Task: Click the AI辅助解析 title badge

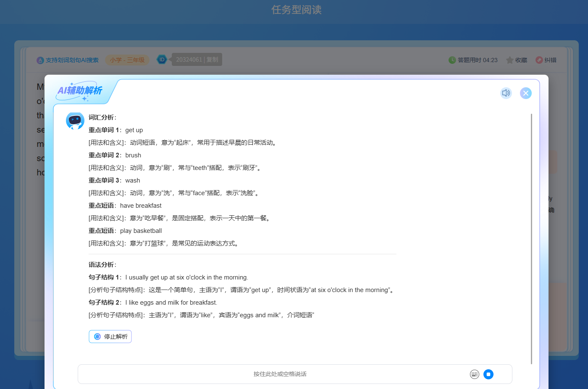Action: pyautogui.click(x=80, y=91)
